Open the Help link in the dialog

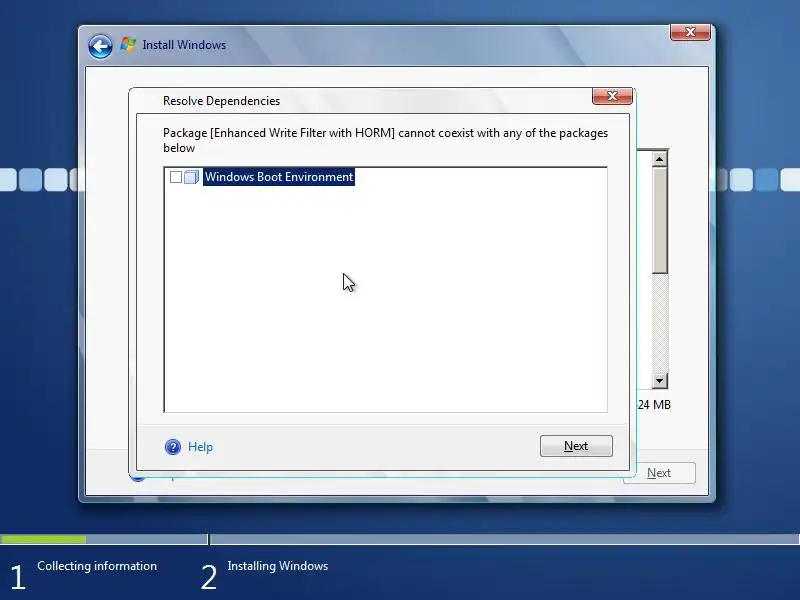200,447
